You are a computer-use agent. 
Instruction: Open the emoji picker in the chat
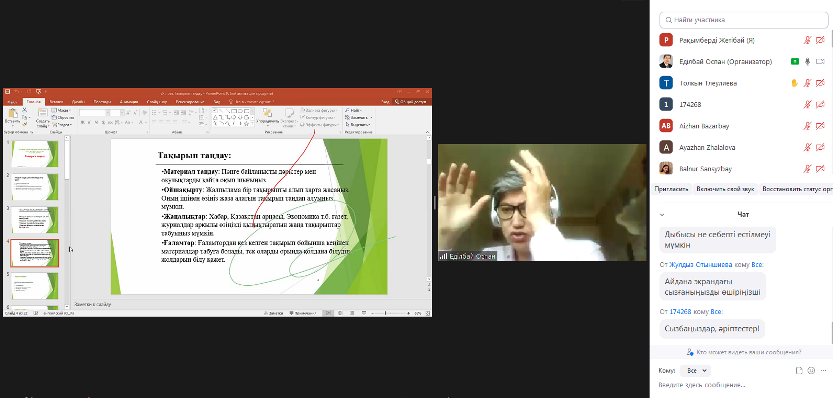[811, 370]
